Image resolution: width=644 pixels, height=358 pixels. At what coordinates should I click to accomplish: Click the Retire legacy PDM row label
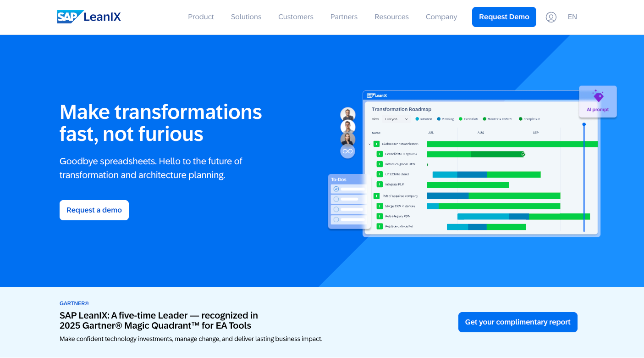point(398,216)
